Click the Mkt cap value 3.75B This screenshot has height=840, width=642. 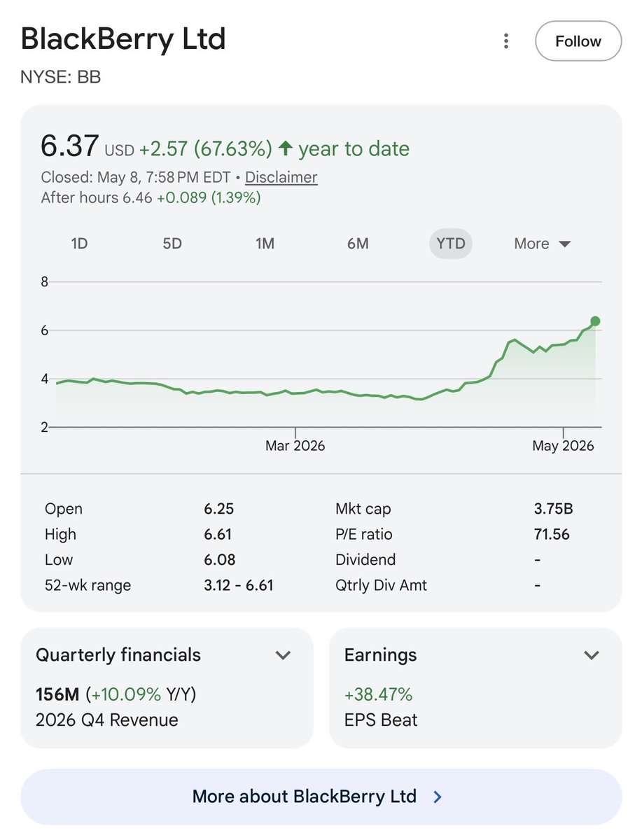[x=553, y=509]
